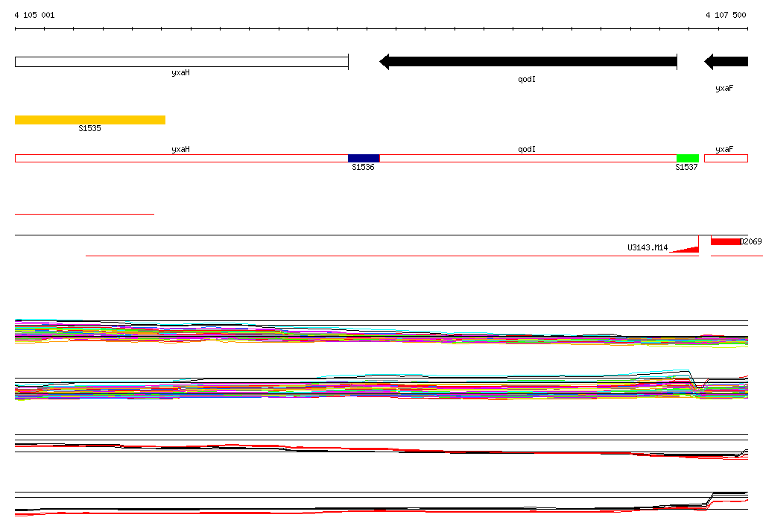Click the yxaF label above red box
Screen dimensions: 763x532
[x=724, y=150]
